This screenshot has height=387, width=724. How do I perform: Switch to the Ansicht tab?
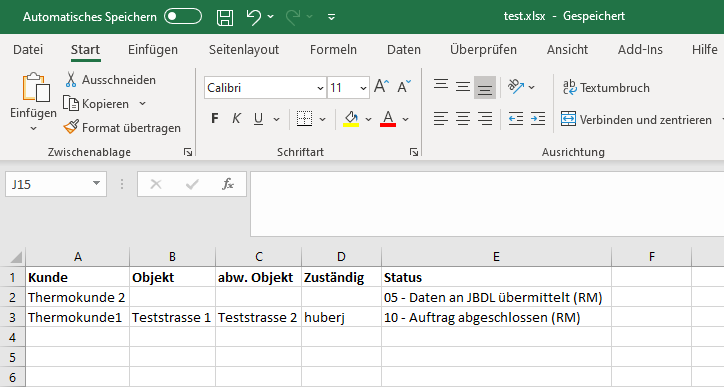(x=567, y=49)
